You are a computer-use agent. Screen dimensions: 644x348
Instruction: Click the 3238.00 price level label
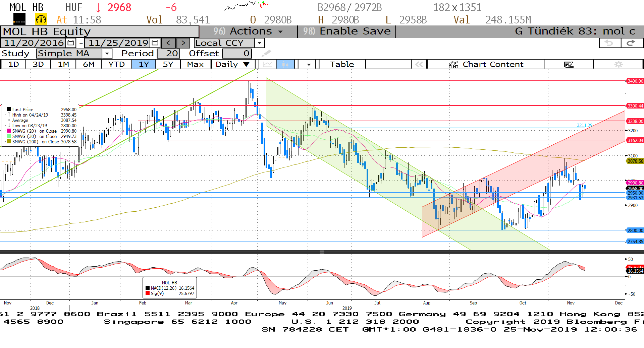[635, 121]
